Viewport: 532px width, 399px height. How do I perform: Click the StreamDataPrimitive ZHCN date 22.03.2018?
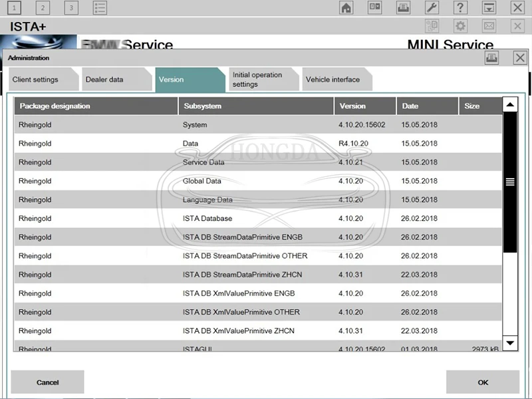point(419,275)
